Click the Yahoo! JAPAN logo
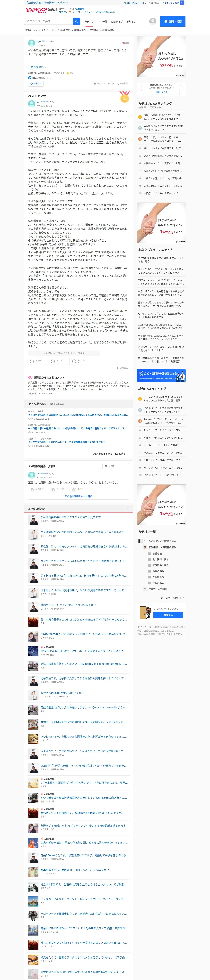 point(36,10)
